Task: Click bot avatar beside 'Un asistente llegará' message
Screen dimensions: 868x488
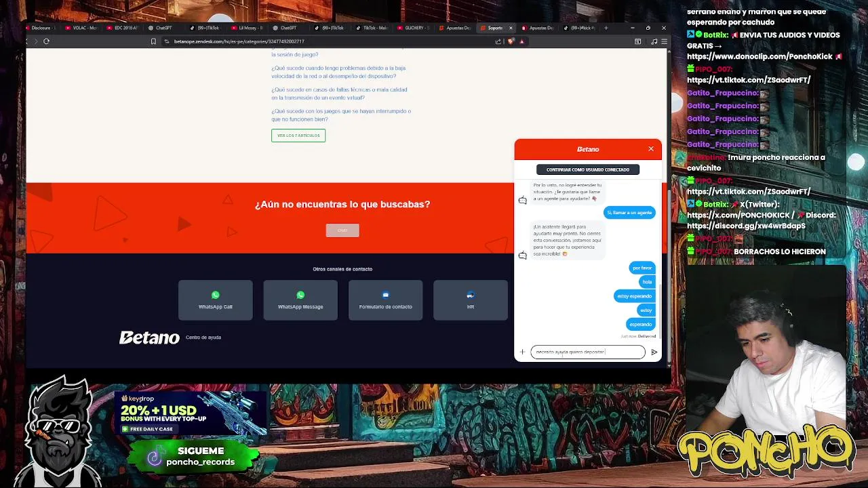Action: (x=522, y=256)
